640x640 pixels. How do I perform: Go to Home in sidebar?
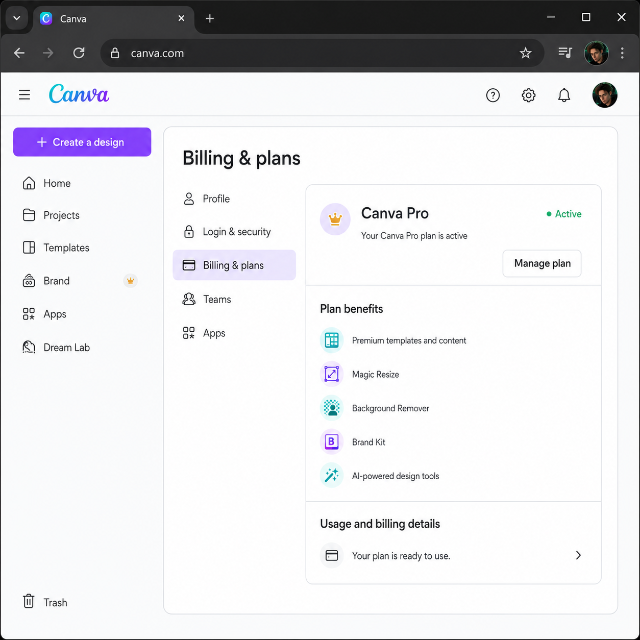pyautogui.click(x=57, y=183)
